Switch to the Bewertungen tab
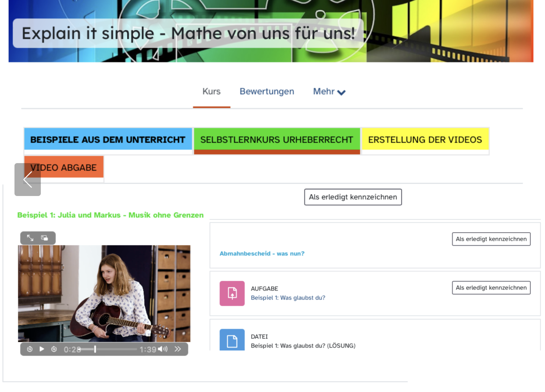This screenshot has height=392, width=545. 267,91
